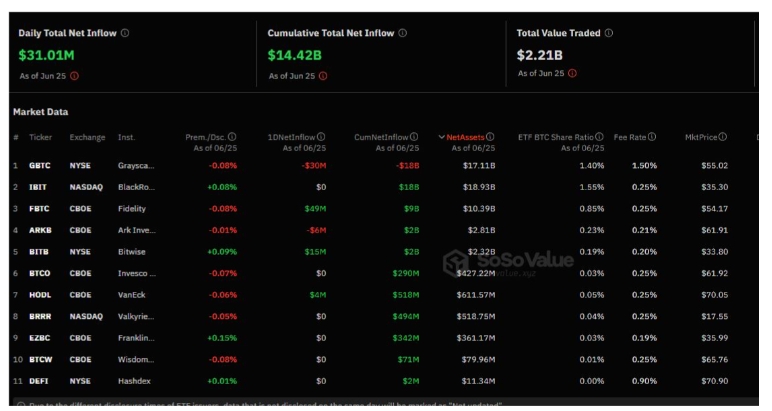Open the IBIT ticker link
Viewport: 772px width, 411px height.
tap(39, 187)
